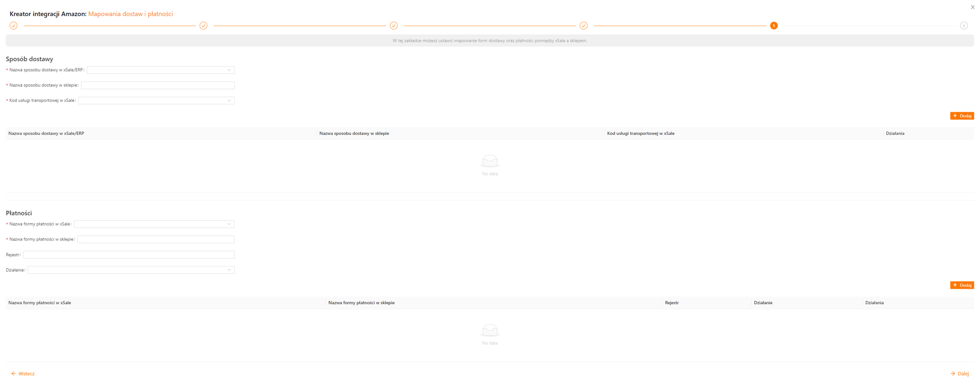This screenshot has height=385, width=980.
Task: Click 'Nazwa sposobu dostawy w sklepie' column header
Action: [354, 134]
